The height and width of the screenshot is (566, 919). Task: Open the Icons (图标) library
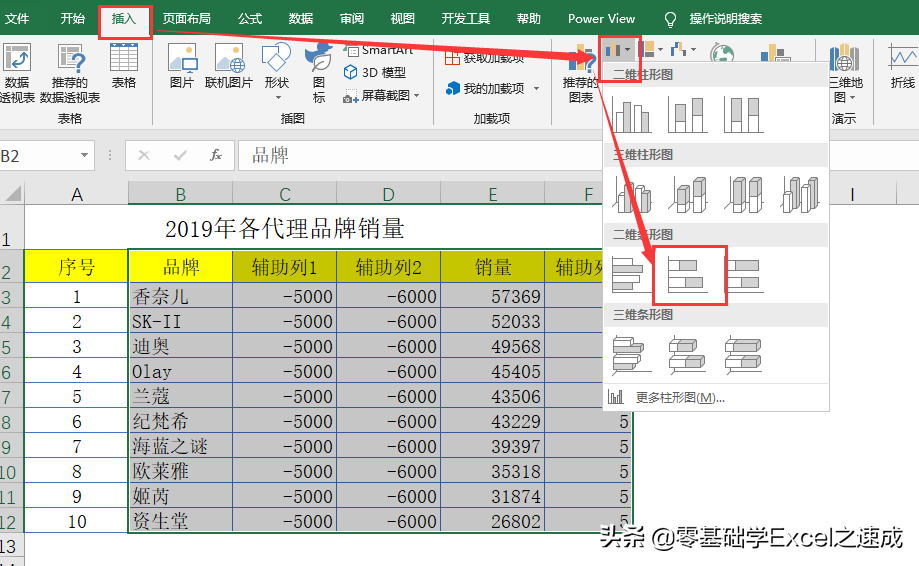[x=318, y=73]
